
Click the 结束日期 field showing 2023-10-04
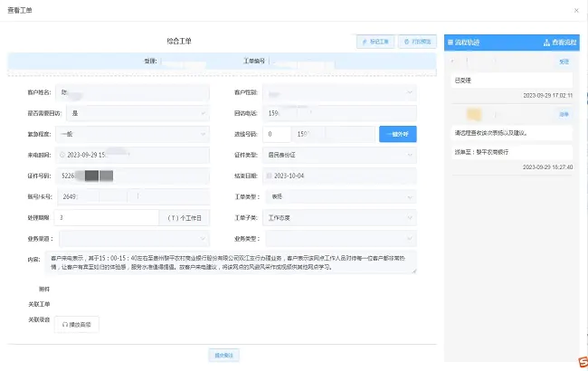click(x=339, y=176)
